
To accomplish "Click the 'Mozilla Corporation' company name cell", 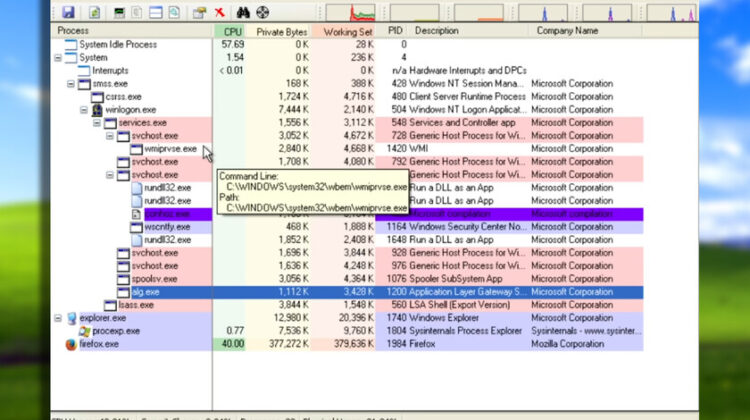I will [567, 344].
